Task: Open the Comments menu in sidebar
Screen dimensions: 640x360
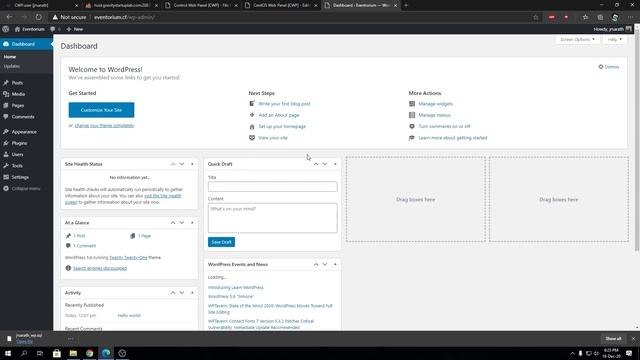Action: [23, 117]
